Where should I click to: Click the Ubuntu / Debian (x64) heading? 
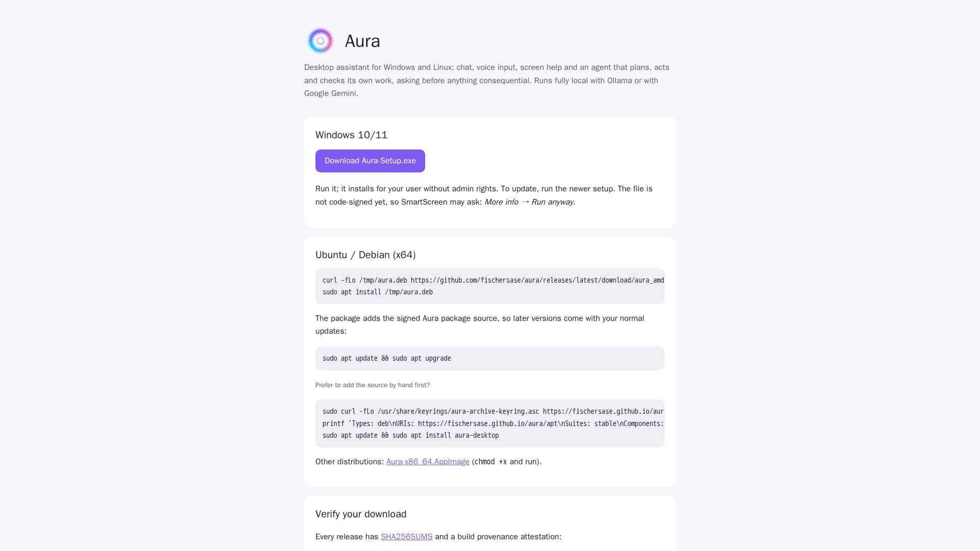coord(365,255)
